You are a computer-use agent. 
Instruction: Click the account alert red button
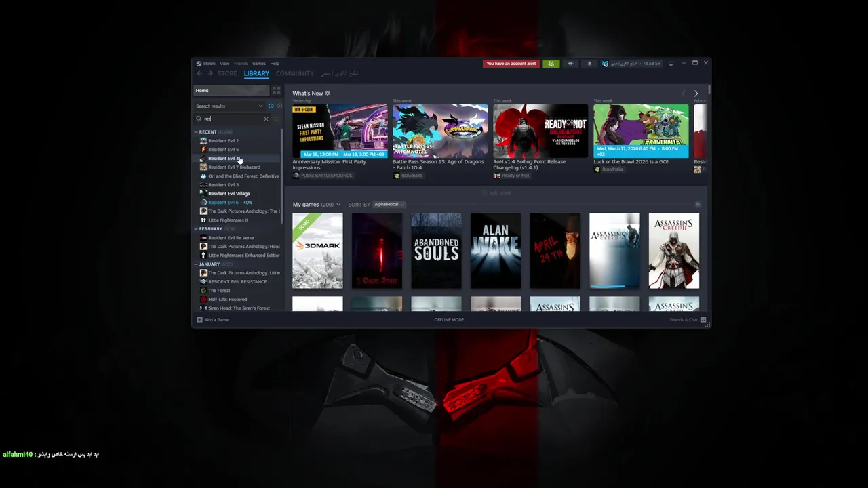click(511, 64)
